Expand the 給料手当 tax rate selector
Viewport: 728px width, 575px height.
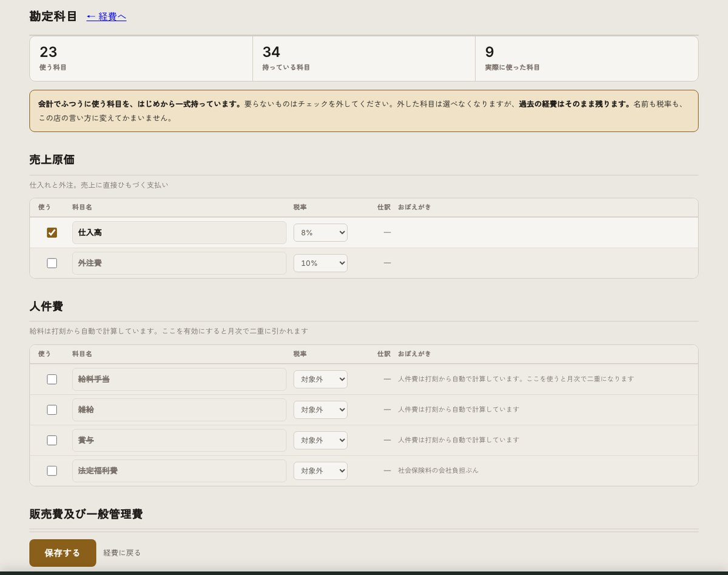320,379
